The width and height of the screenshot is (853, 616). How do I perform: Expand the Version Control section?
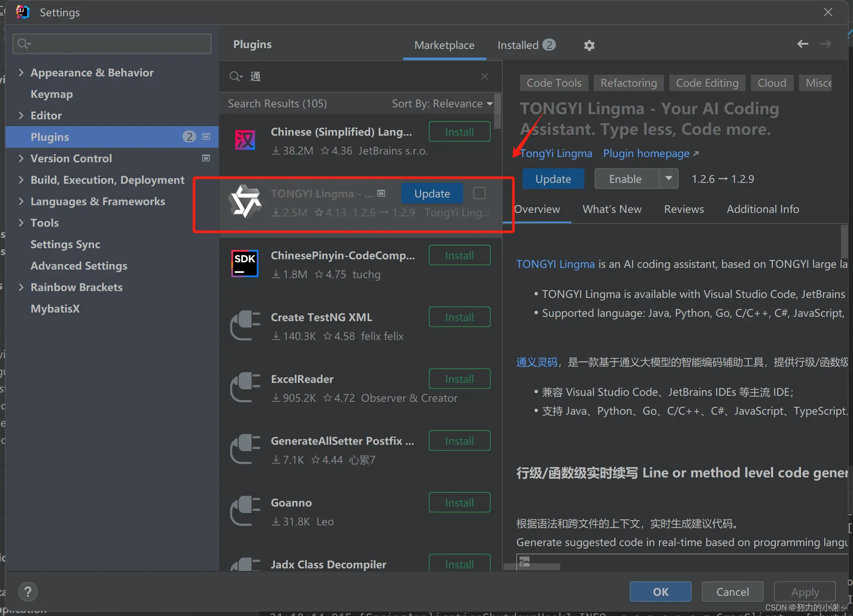[21, 158]
